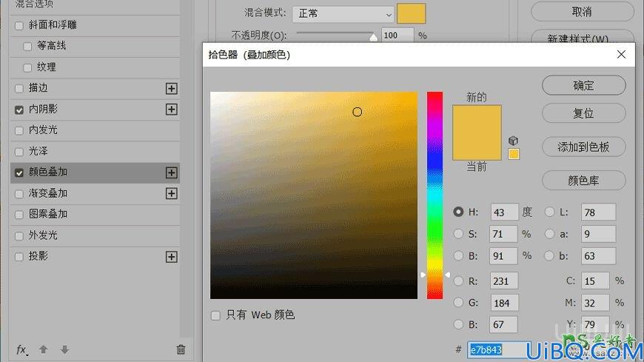Click the L lightness value field 78
The image size is (644, 362).
point(598,212)
